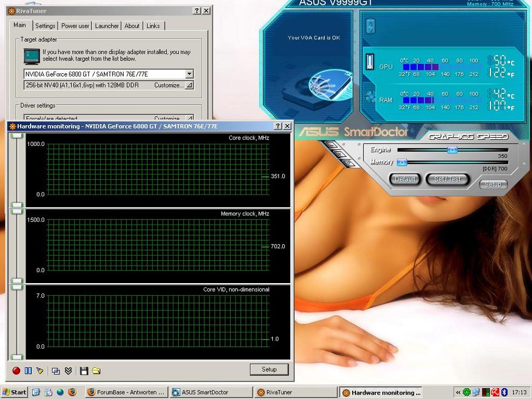Viewport: 532px width, 399px height.
Task: Click the SmartDoctor voltage lightning icon
Action: tap(370, 26)
